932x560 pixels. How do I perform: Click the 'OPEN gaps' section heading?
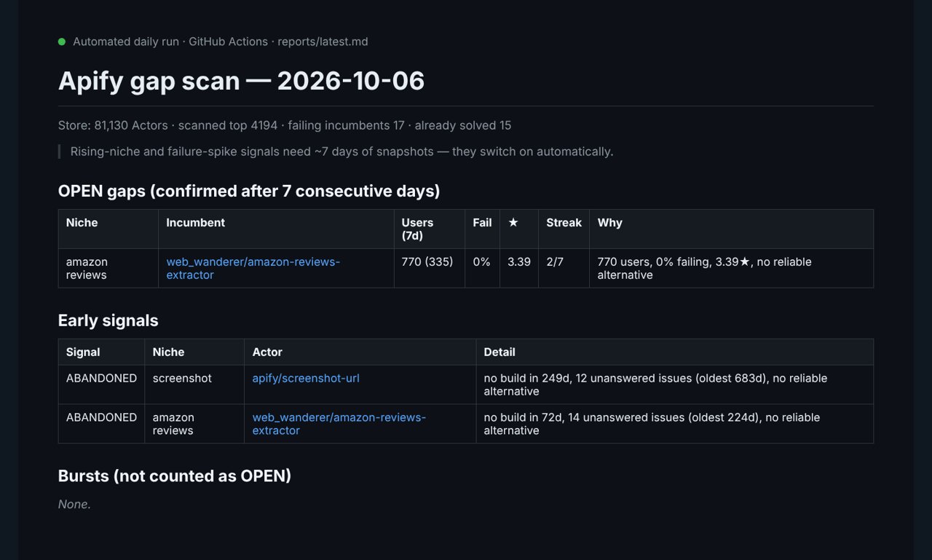(249, 191)
